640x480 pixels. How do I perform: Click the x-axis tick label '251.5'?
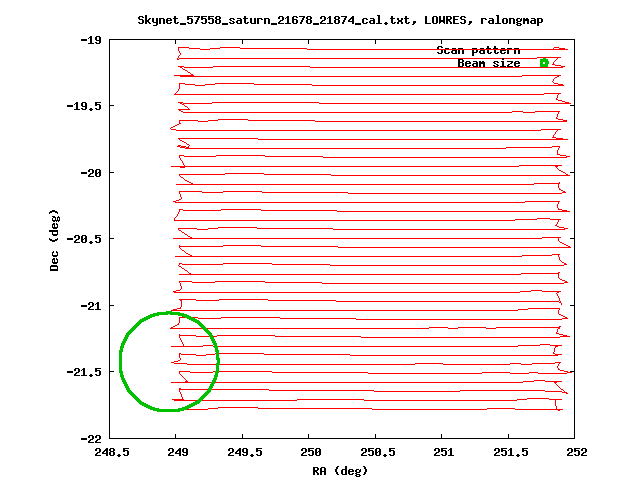511,452
